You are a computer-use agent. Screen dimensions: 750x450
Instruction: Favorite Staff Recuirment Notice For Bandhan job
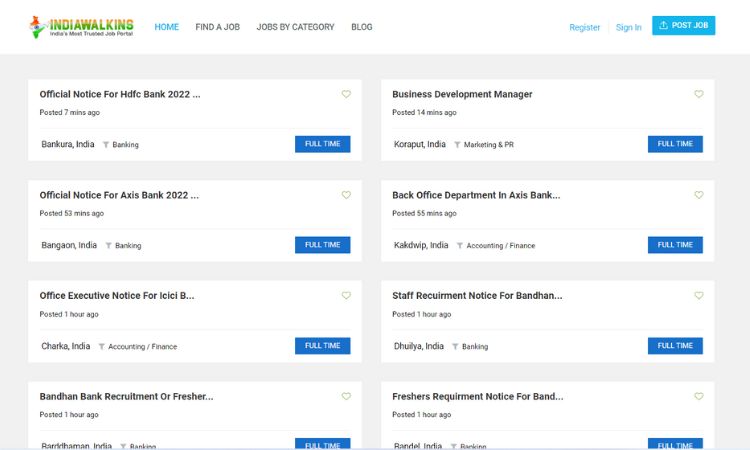pyautogui.click(x=699, y=296)
